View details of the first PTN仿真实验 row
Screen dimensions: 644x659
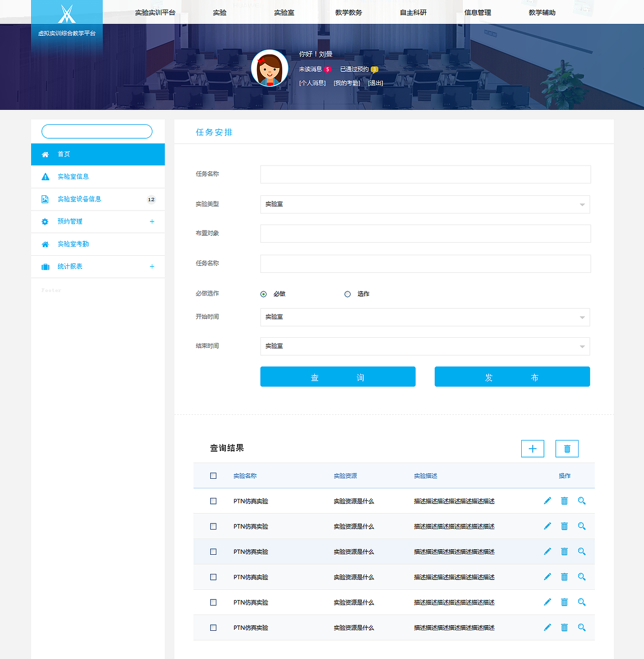(x=582, y=500)
